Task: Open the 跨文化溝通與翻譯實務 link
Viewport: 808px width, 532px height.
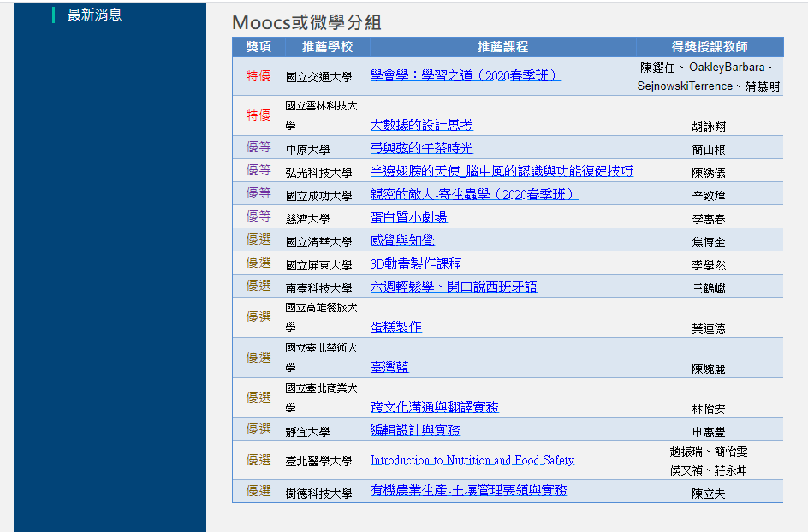Action: tap(434, 407)
